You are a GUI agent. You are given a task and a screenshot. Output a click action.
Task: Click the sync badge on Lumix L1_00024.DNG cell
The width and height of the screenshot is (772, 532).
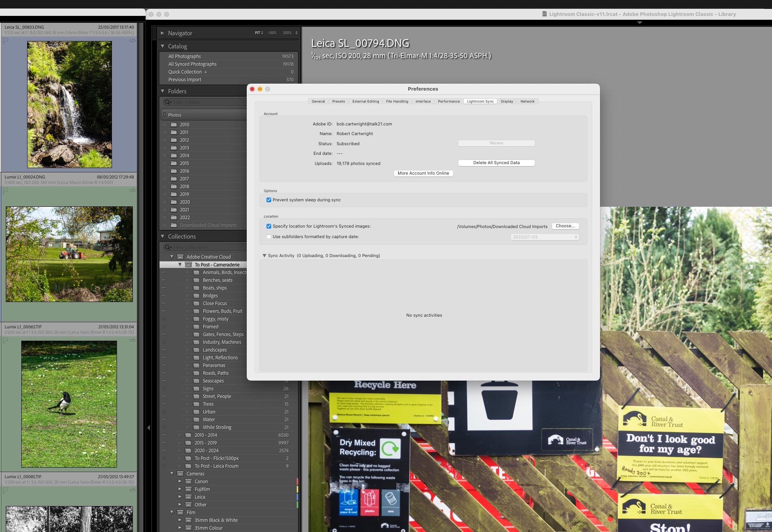pos(132,190)
